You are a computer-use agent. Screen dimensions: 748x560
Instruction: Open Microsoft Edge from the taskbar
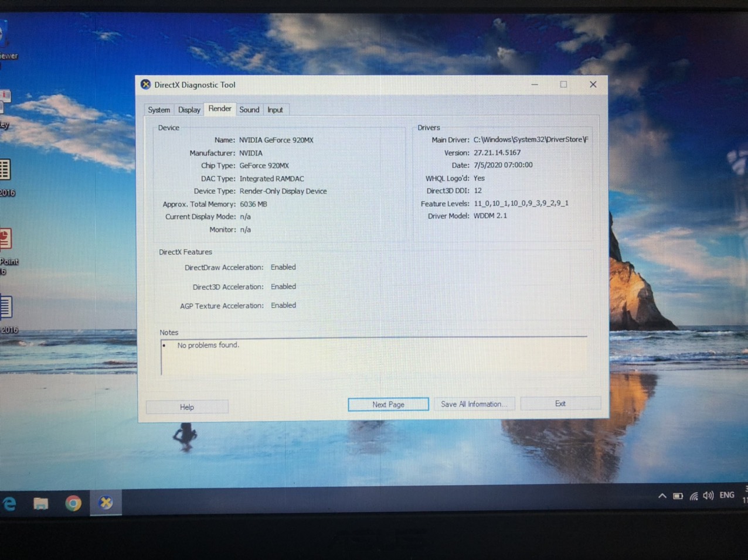pos(9,503)
